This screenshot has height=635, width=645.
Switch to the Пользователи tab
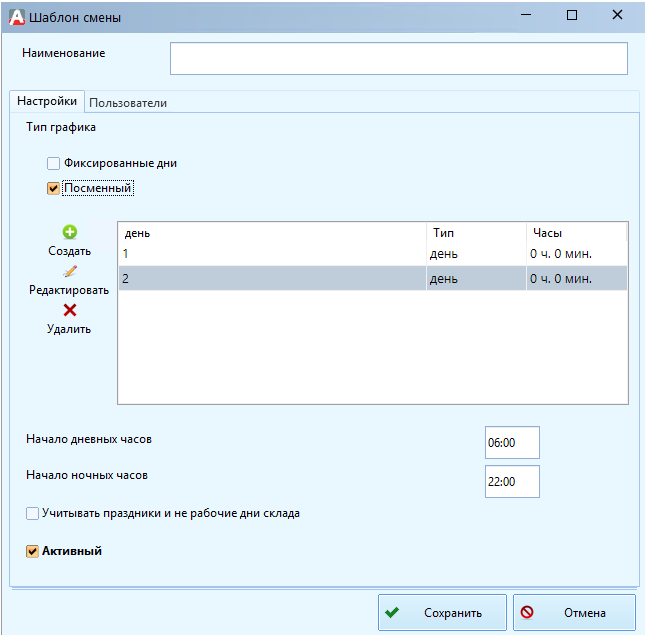(128, 103)
